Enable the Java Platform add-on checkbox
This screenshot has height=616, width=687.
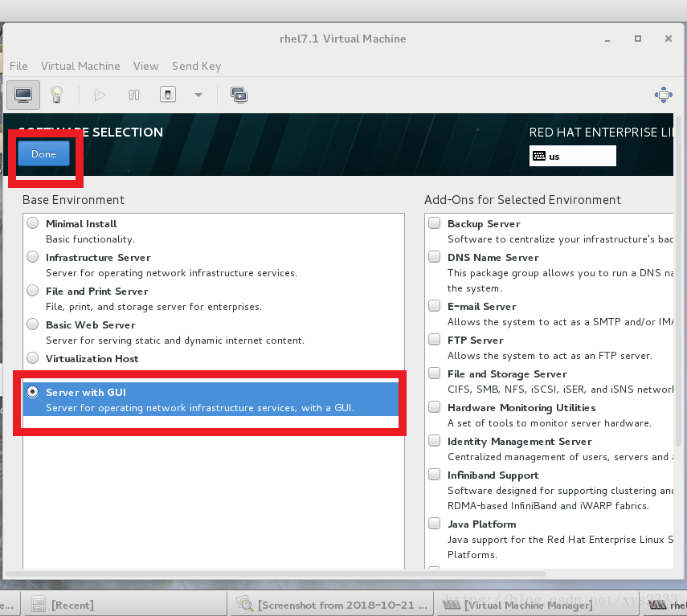coord(434,524)
